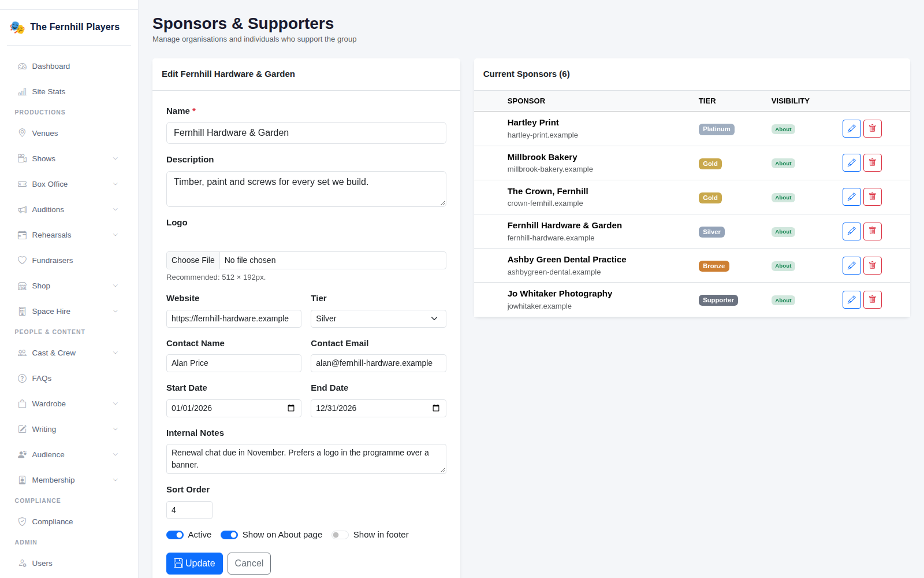Image resolution: width=924 pixels, height=578 pixels.
Task: Open Venues in sidebar
Action: [69, 133]
